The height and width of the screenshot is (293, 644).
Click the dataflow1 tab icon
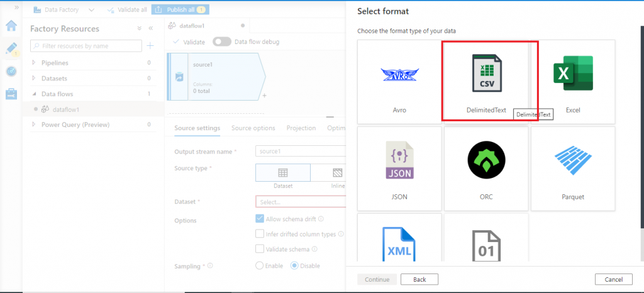pos(173,26)
